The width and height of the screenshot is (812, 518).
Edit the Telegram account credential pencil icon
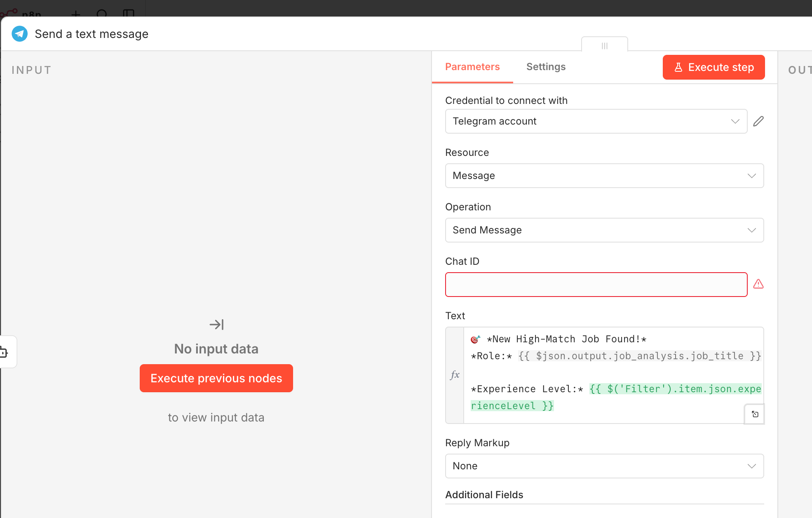758,121
